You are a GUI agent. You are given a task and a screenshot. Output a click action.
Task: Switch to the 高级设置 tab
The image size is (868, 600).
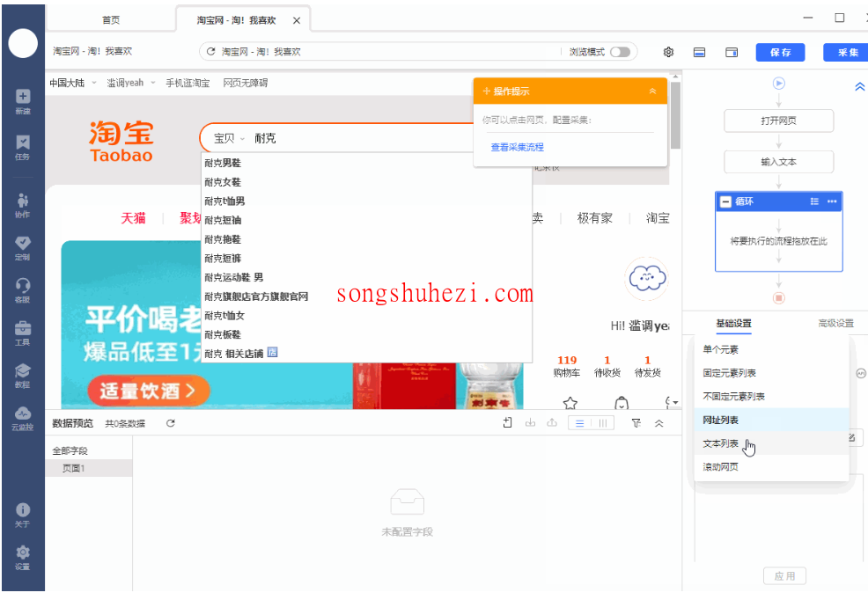click(x=835, y=324)
